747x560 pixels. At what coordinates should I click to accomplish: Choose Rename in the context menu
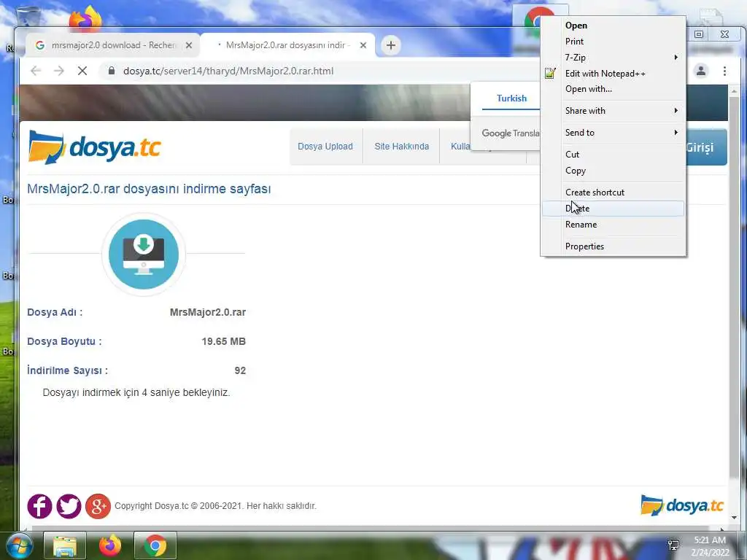pyautogui.click(x=613, y=225)
